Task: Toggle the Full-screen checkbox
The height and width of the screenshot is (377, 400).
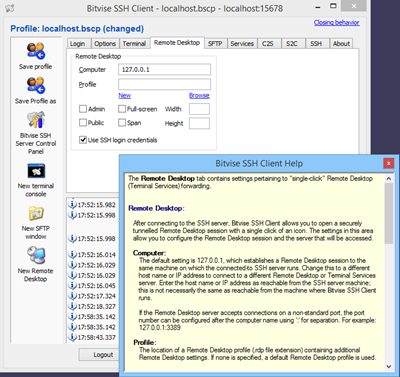Action: click(x=122, y=109)
